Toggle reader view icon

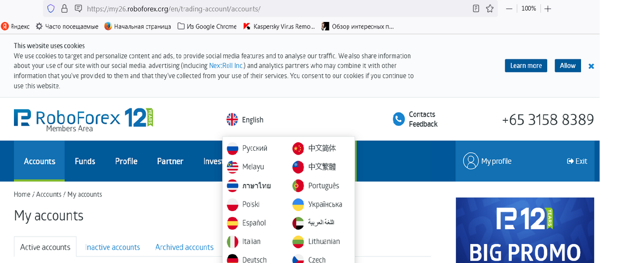pos(476,8)
